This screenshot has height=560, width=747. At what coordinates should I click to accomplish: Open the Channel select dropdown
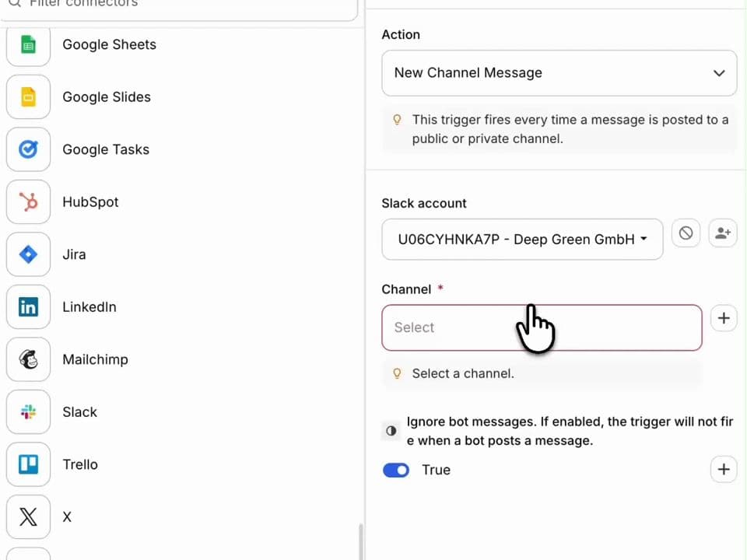click(541, 327)
